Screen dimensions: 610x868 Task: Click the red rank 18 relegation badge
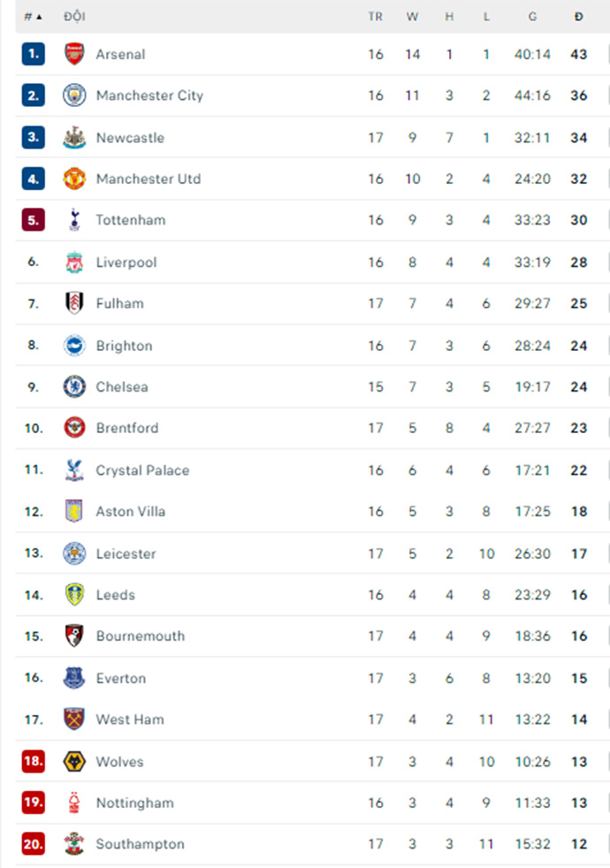pos(34,761)
